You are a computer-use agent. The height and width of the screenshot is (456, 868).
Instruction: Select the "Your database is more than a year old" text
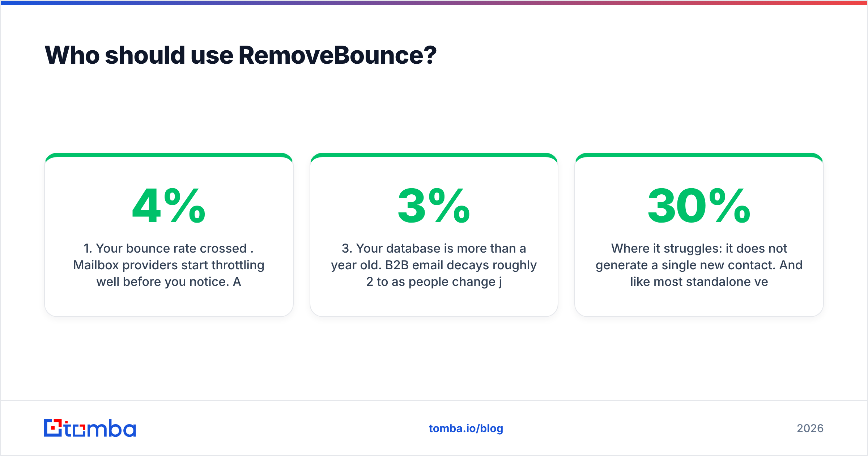click(x=434, y=265)
